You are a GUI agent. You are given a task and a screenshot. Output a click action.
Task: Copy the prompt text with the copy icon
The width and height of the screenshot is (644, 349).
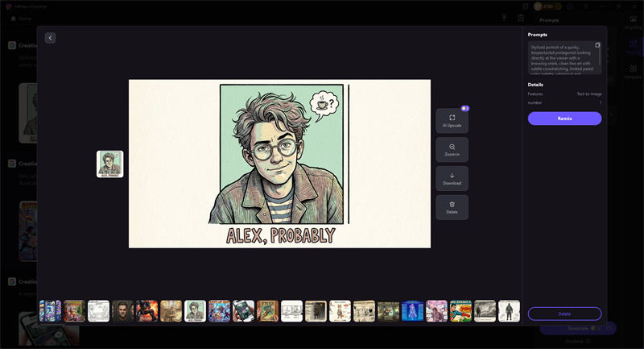(597, 45)
